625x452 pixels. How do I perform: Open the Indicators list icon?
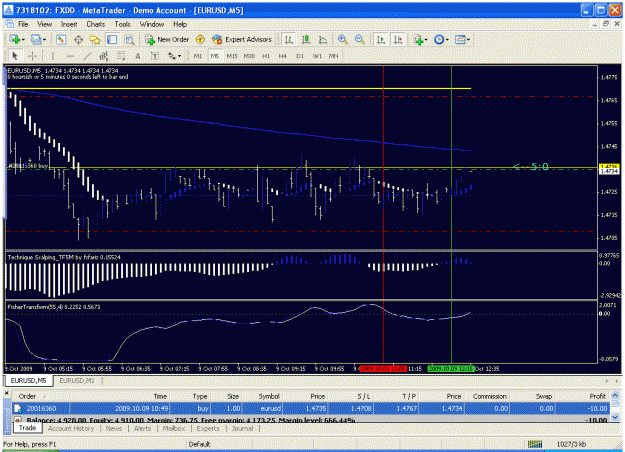[x=418, y=39]
